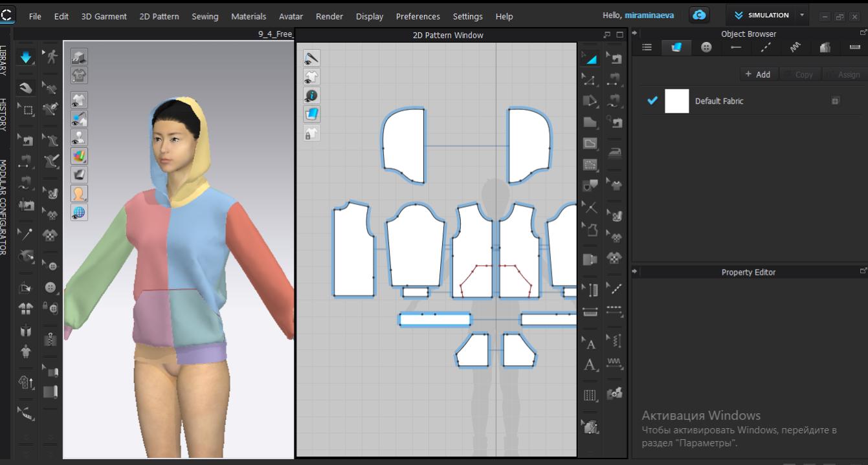Open the Materials menu
Image resolution: width=868 pixels, height=465 pixels.
[248, 16]
